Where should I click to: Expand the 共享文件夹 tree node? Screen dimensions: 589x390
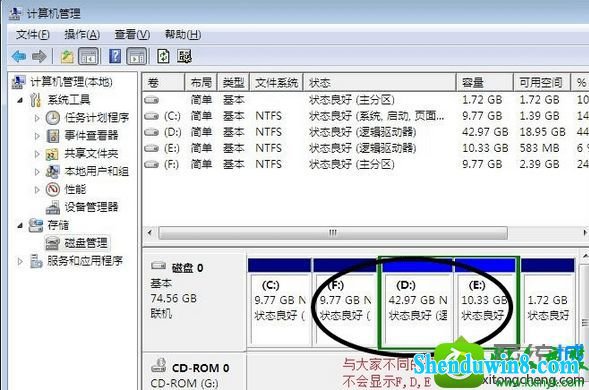[37, 154]
